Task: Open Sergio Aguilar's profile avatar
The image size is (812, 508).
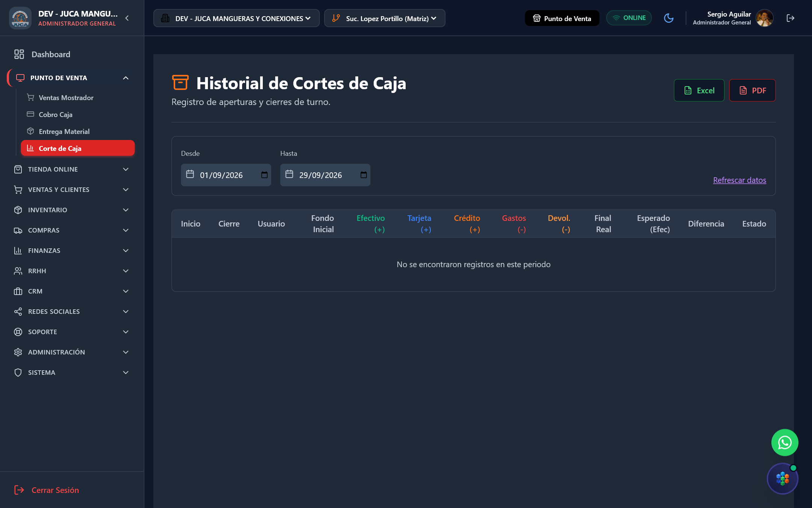Action: 765,18
